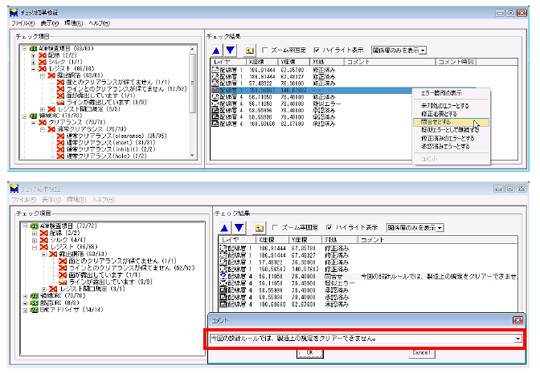Click red X icon beside シルク (4/4), lower tree
540x374 pixels.
[44, 240]
